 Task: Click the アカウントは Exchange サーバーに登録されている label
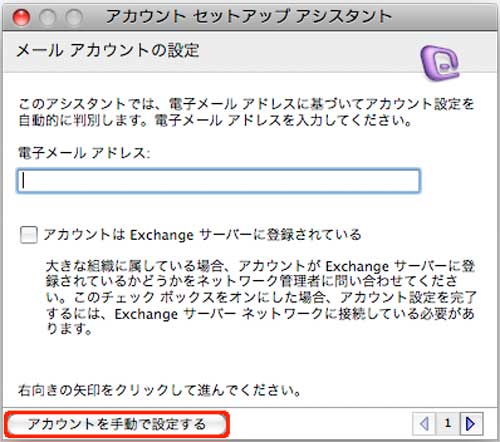pos(202,235)
